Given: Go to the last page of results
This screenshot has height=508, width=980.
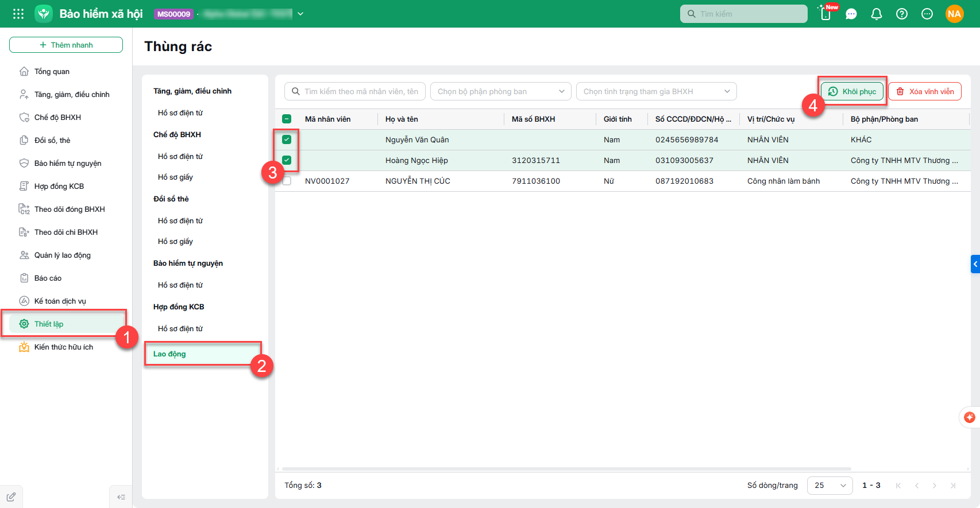Looking at the screenshot, I should 953,486.
